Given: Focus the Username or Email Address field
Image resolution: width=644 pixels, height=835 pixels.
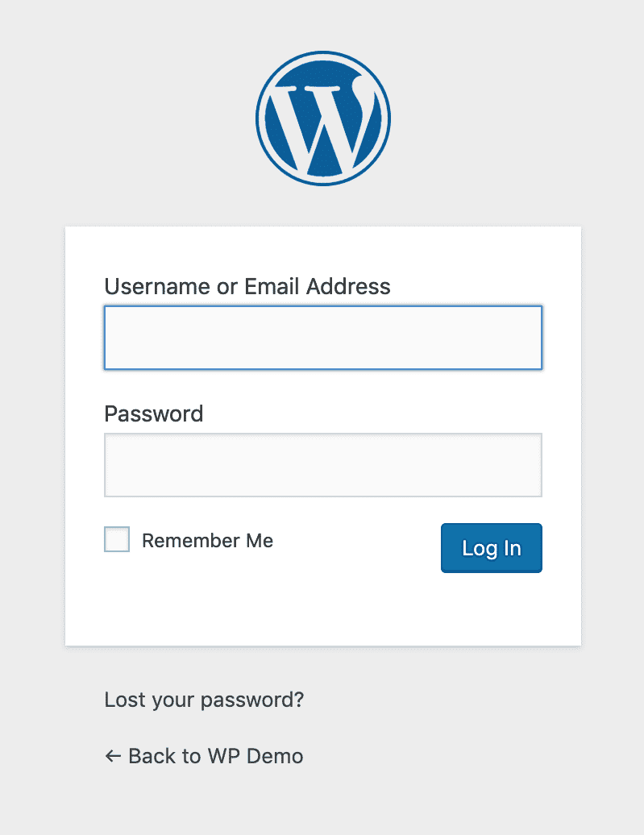Looking at the screenshot, I should coord(322,337).
